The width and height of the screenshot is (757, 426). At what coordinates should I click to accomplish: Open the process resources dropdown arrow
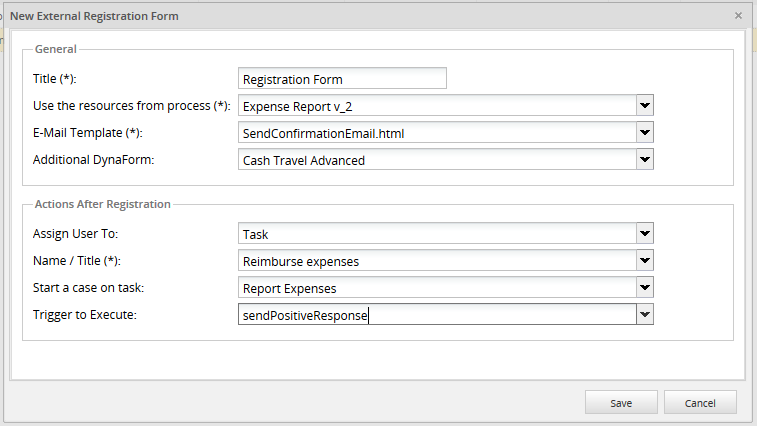645,106
